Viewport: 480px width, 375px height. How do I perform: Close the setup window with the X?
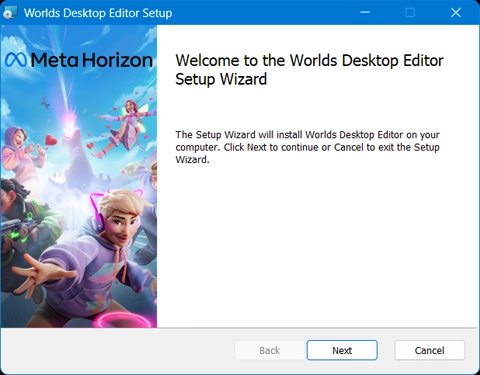pos(456,13)
